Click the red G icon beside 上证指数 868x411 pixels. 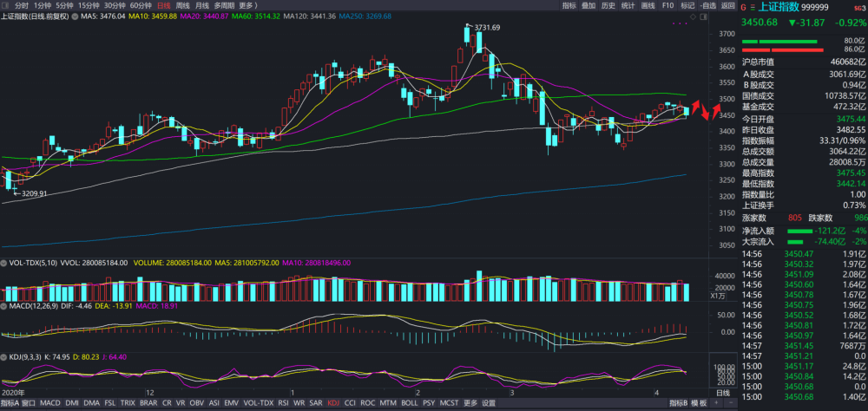tap(745, 7)
